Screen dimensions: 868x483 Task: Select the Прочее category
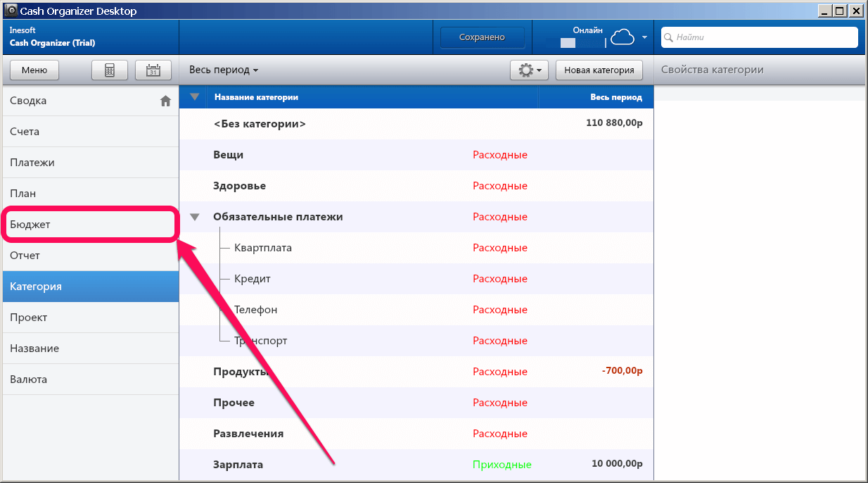point(416,403)
